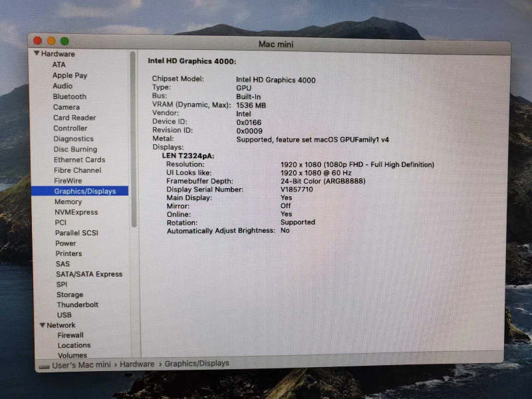Click the sidebar vertical scrollbar
The image size is (532, 399).
click(x=134, y=139)
